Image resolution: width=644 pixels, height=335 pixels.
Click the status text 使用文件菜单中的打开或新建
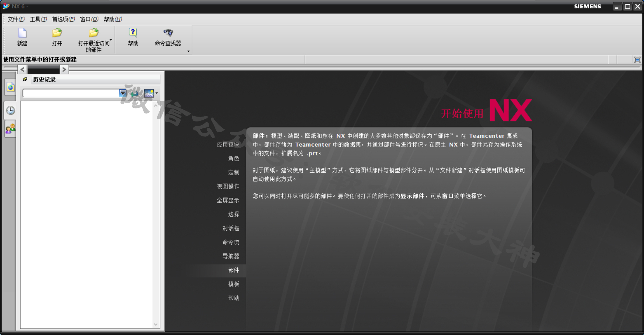40,60
